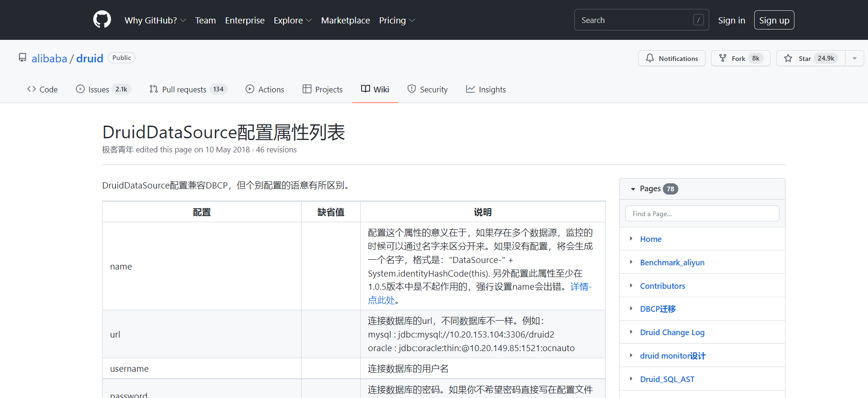Open the Projects tab

pyautogui.click(x=323, y=89)
